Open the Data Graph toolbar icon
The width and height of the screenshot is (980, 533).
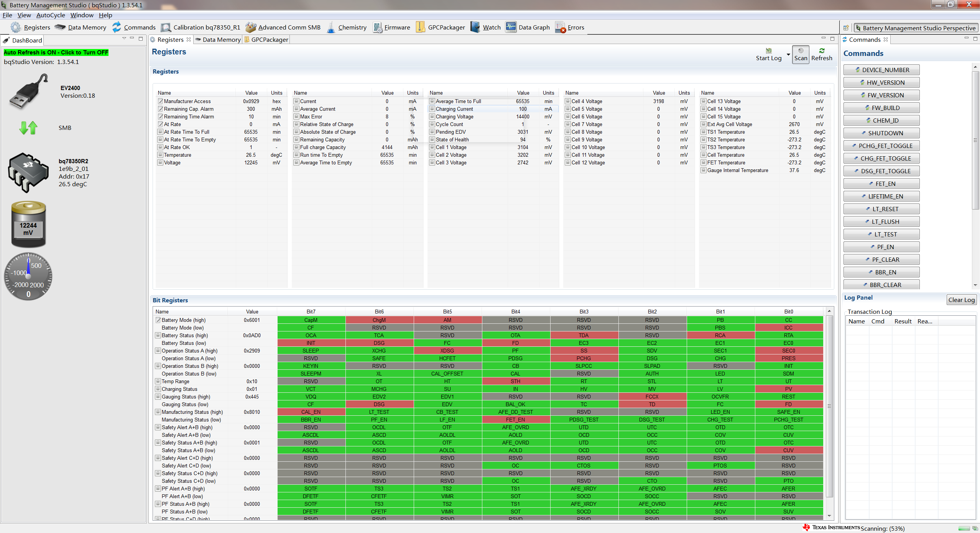[511, 27]
